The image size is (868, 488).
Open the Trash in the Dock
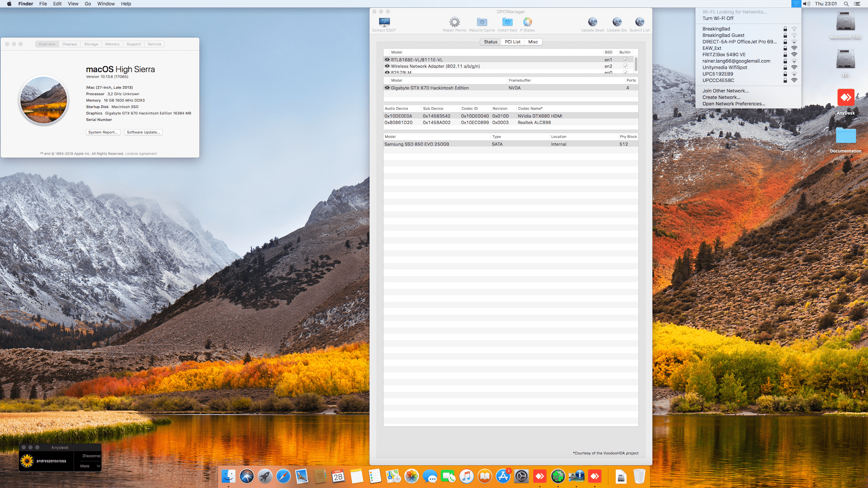(639, 476)
